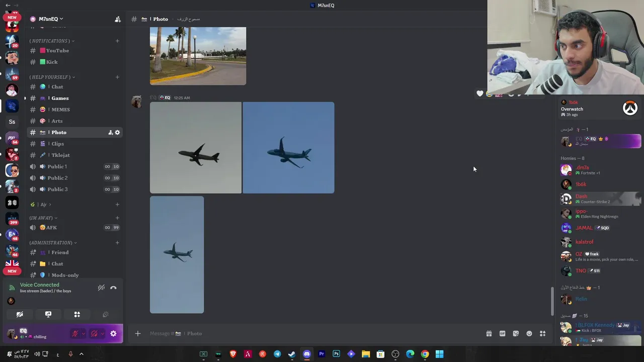Add channel to HELP YOURSELF category

point(117,77)
